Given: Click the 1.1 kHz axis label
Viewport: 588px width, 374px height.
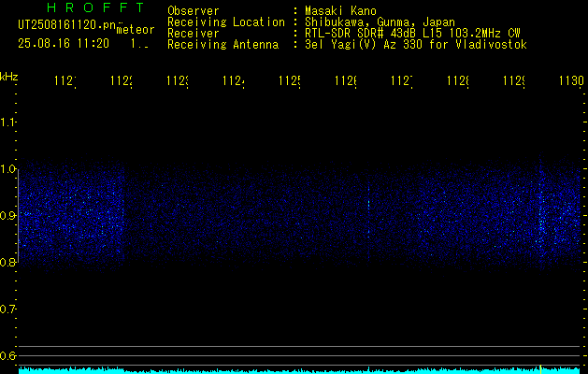Looking at the screenshot, I should [7, 122].
